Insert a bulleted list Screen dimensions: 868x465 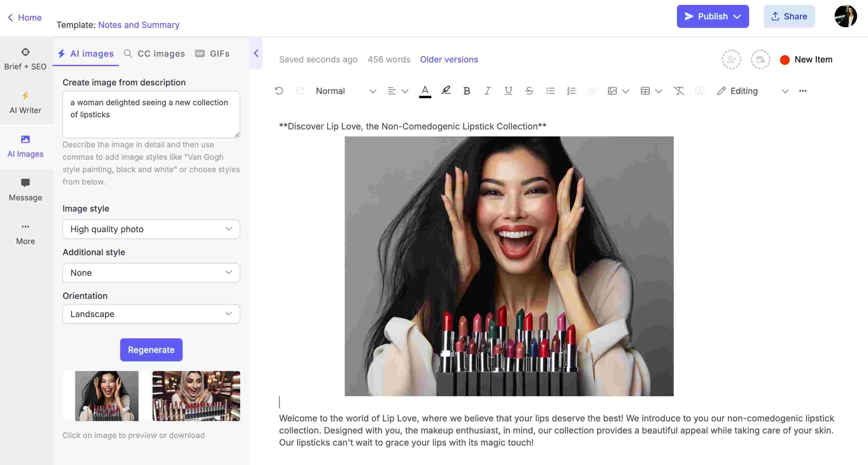click(x=550, y=91)
